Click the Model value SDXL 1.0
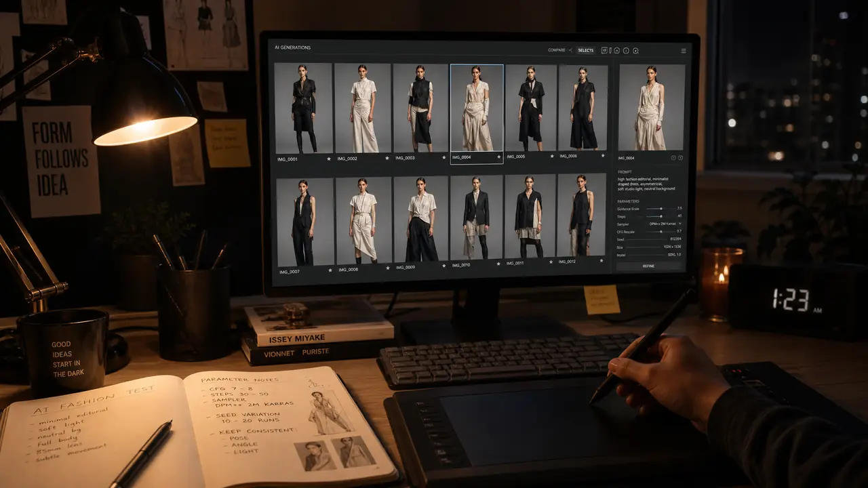This screenshot has width=868, height=488. pos(675,254)
